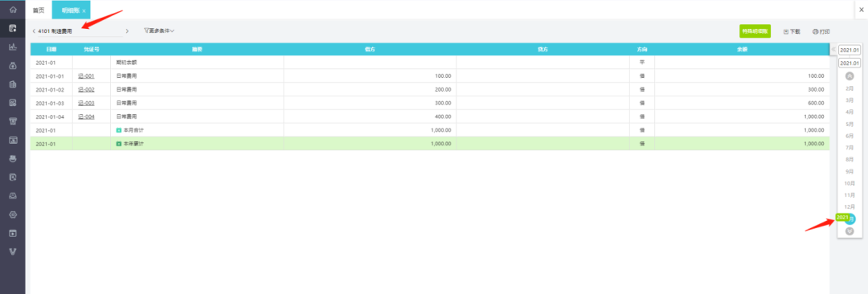This screenshot has width=868, height=294.
Task: Select 6月 on the month timeline
Action: pos(850,136)
